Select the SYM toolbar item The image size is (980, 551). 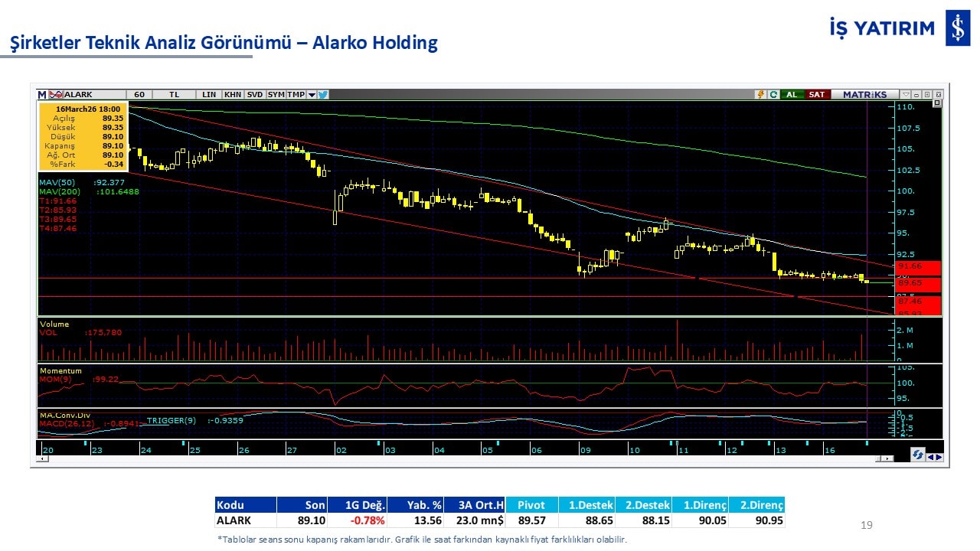[276, 95]
